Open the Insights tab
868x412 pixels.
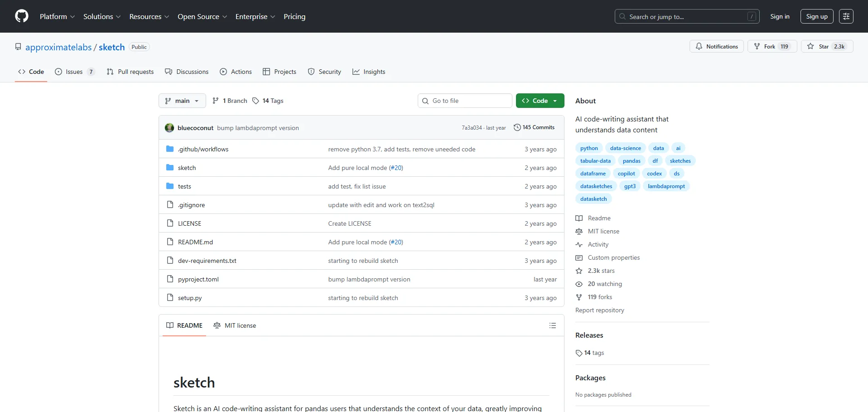[369, 72]
